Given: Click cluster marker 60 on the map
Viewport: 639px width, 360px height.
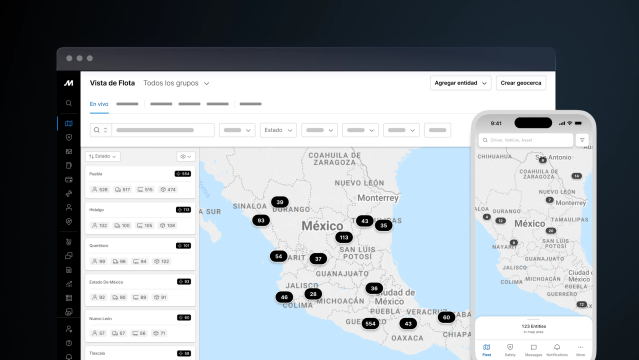Looking at the screenshot, I should point(446,317).
